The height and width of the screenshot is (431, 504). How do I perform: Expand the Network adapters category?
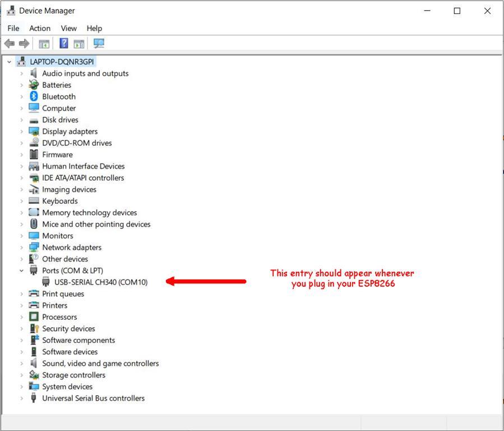tap(22, 247)
